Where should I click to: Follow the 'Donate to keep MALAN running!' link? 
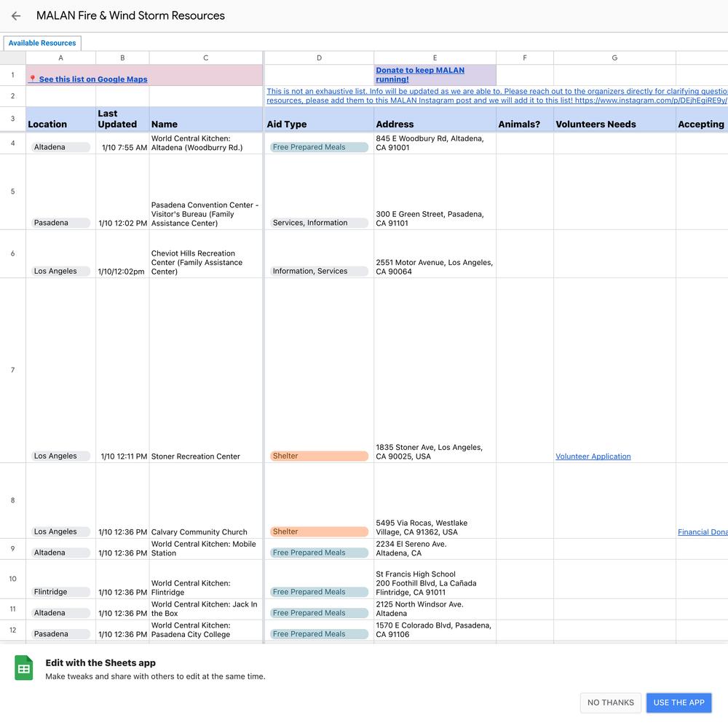420,75
